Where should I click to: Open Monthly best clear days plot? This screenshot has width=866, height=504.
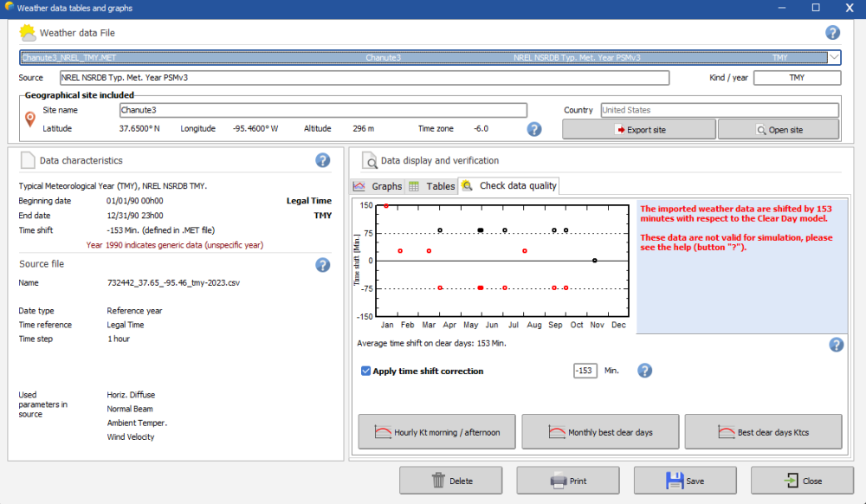click(x=599, y=432)
